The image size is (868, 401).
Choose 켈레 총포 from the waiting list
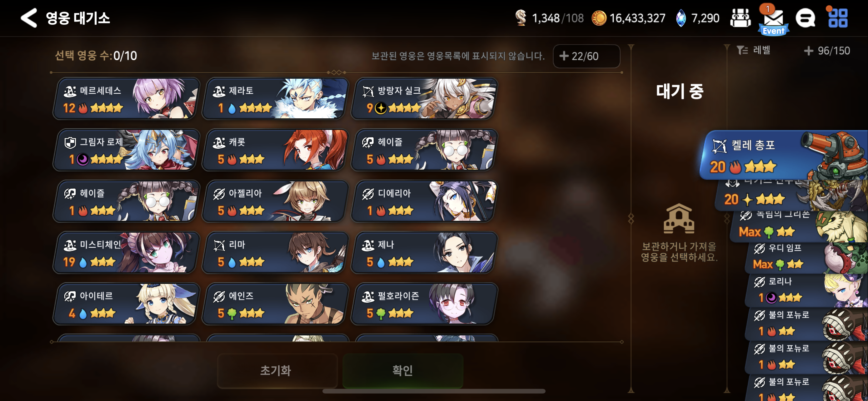783,155
